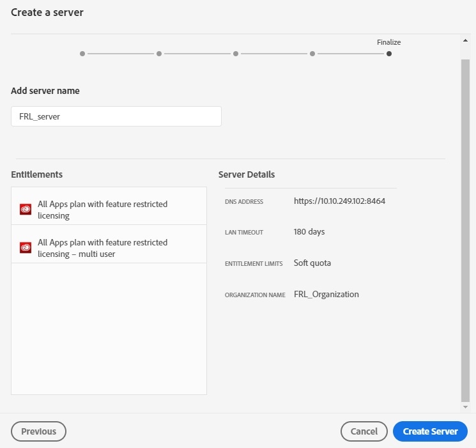Select the All Apps multi user licensing entitlement row
476x448 pixels.
(x=109, y=244)
